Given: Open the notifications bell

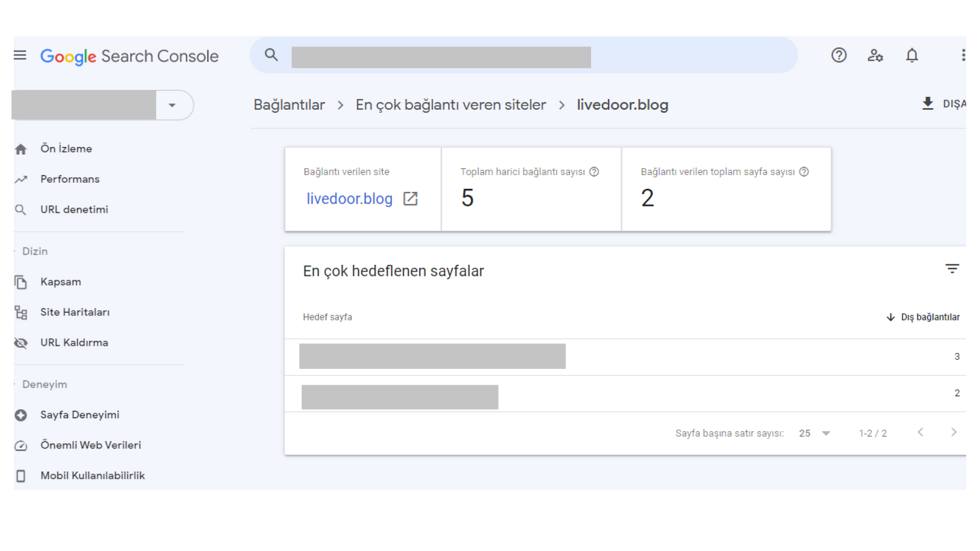Looking at the screenshot, I should [912, 55].
